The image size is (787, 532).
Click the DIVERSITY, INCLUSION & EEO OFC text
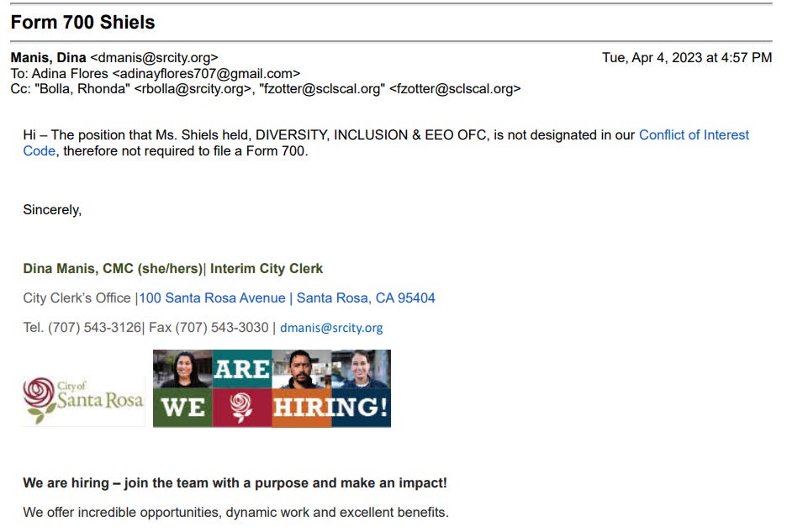[371, 135]
